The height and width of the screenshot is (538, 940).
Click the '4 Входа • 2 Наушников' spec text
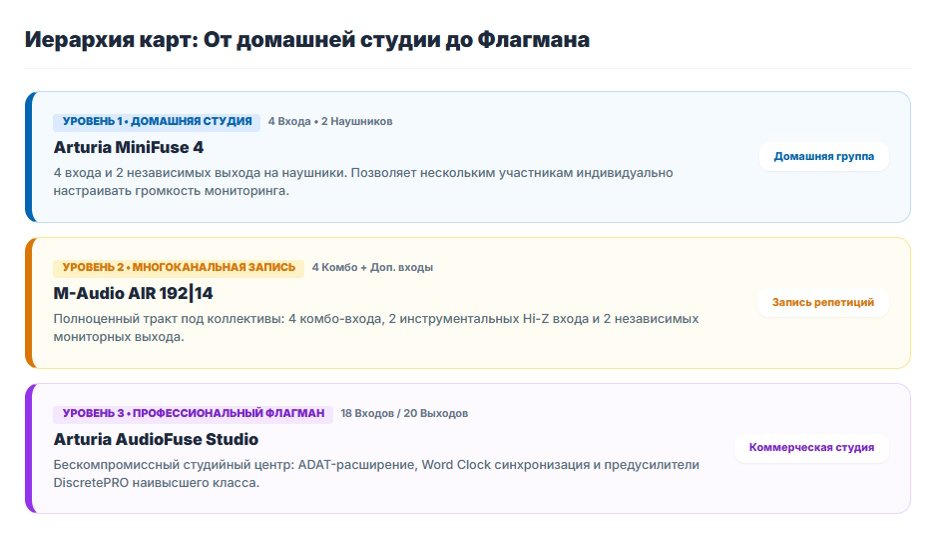tap(330, 122)
